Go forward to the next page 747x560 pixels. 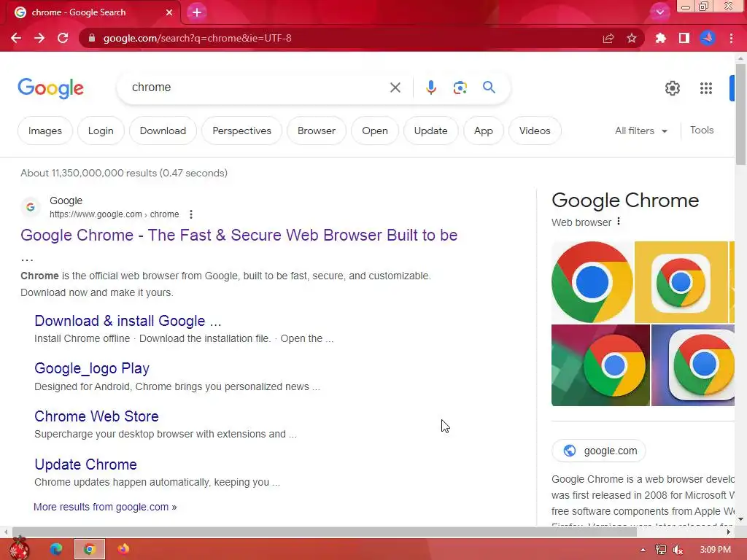coord(39,38)
